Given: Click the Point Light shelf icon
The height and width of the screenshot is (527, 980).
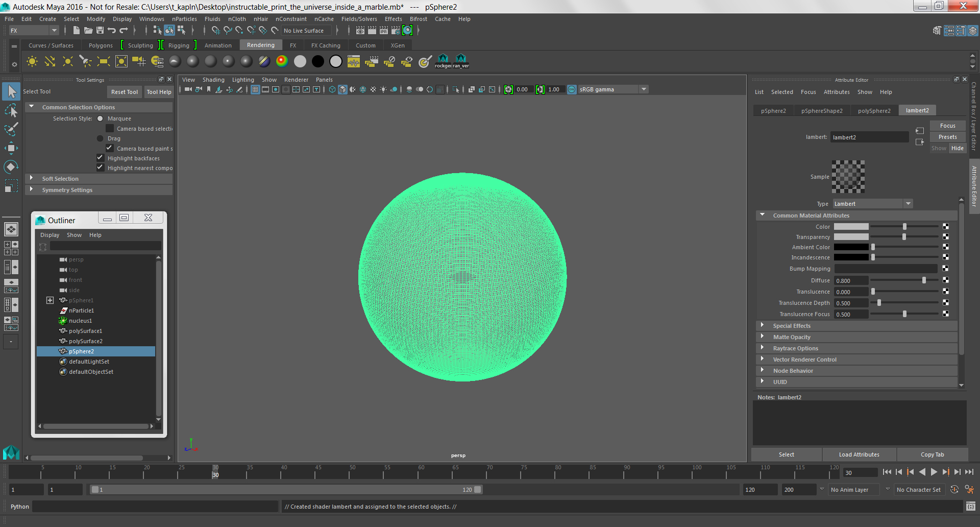Looking at the screenshot, I should click(67, 62).
